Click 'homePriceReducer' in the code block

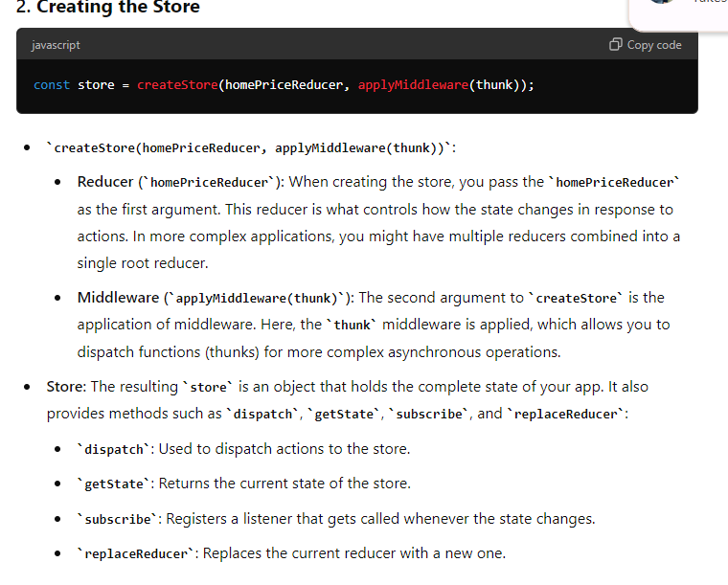(x=284, y=85)
